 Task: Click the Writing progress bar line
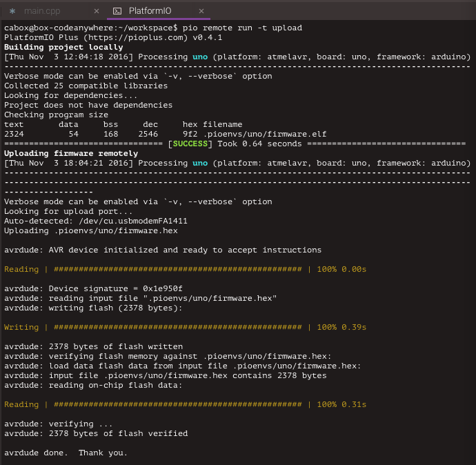(185, 327)
